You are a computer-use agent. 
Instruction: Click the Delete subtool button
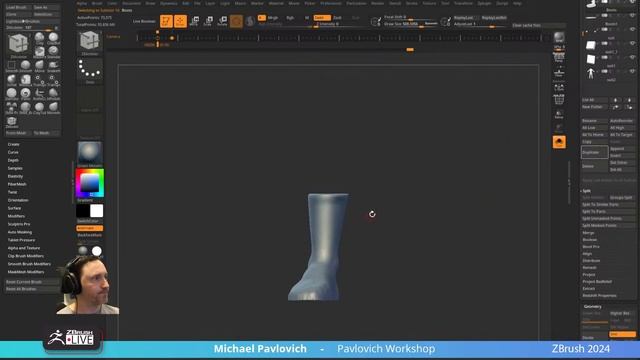(x=594, y=166)
